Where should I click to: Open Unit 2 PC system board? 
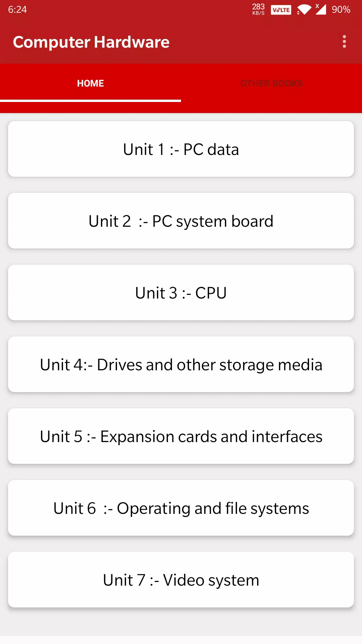tap(181, 221)
